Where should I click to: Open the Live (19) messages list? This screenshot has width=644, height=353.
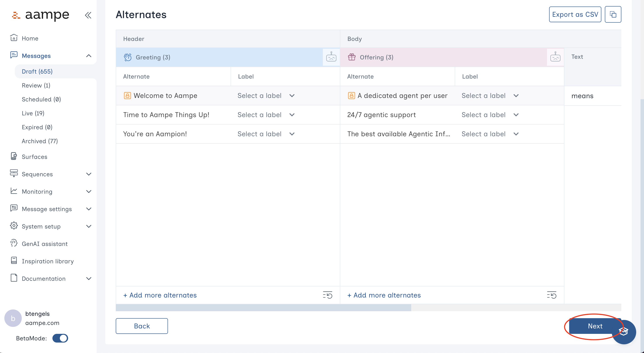click(x=33, y=113)
